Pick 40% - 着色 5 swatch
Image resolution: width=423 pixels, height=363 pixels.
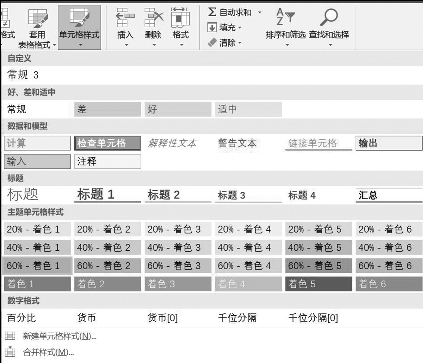coord(318,248)
